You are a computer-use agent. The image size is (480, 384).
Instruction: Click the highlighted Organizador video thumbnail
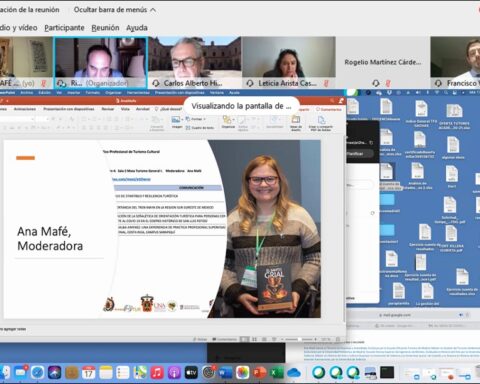[x=101, y=62]
